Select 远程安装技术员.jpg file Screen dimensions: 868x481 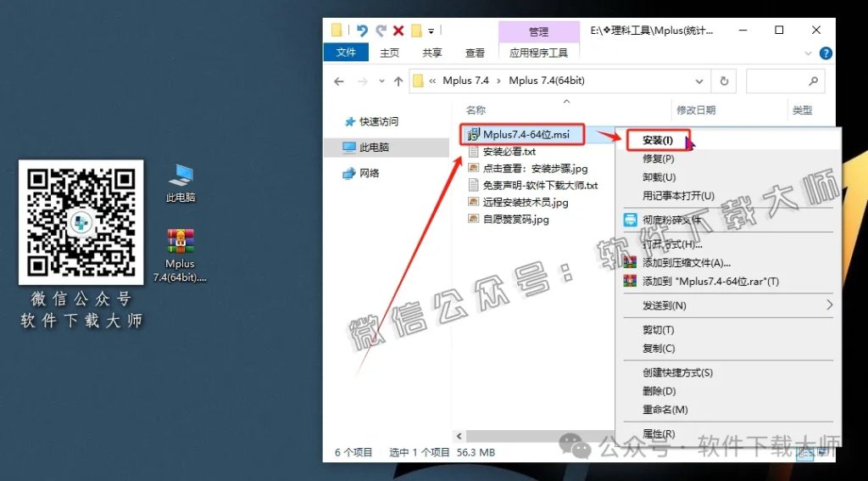click(526, 202)
